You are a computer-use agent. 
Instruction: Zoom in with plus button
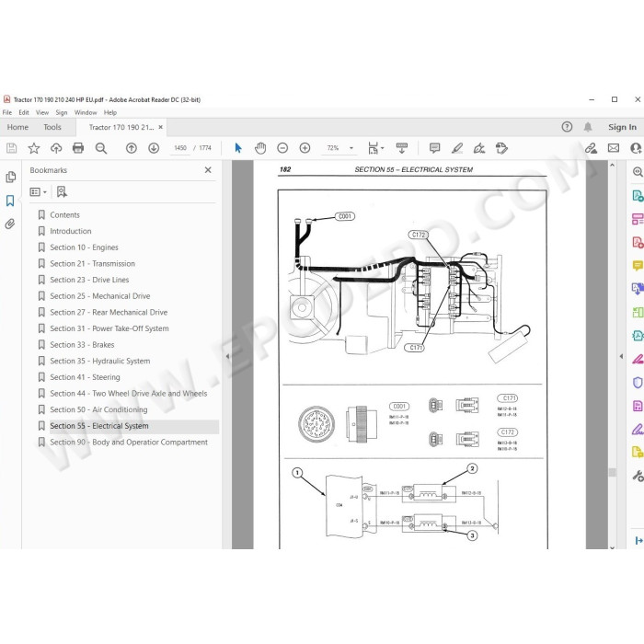[x=305, y=148]
